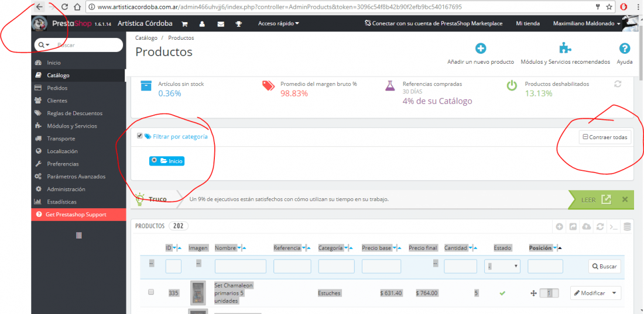Open the trophy icon in header
Image resolution: width=644 pixels, height=314 pixels.
coord(239,24)
